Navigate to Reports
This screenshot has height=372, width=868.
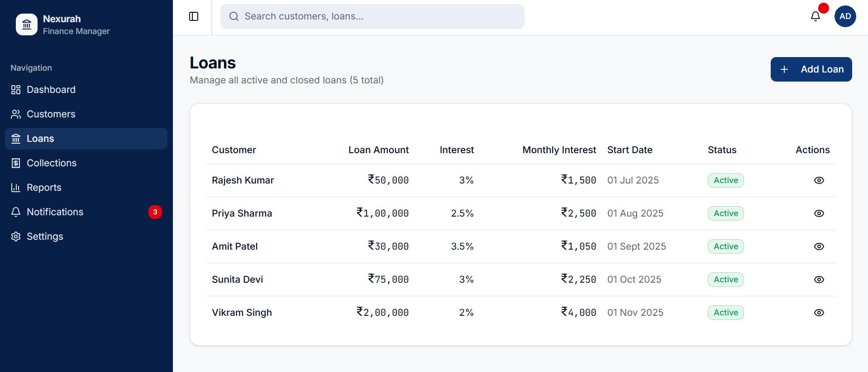coord(86,188)
